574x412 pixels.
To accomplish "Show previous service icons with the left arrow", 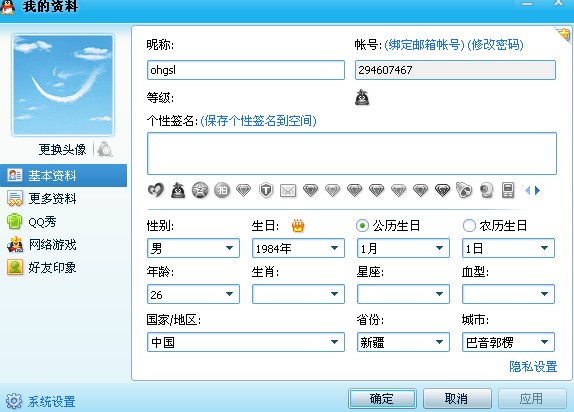I will [528, 190].
